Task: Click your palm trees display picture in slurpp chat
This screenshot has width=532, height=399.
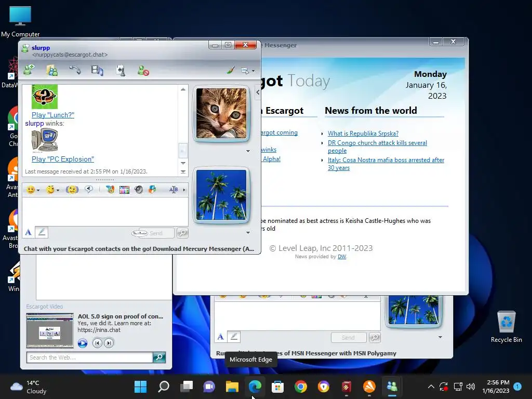Action: click(221, 195)
